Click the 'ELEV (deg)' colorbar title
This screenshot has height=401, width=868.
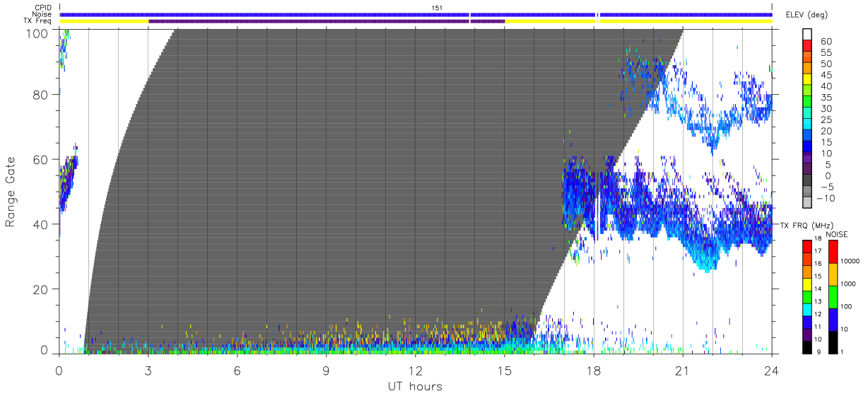(807, 15)
